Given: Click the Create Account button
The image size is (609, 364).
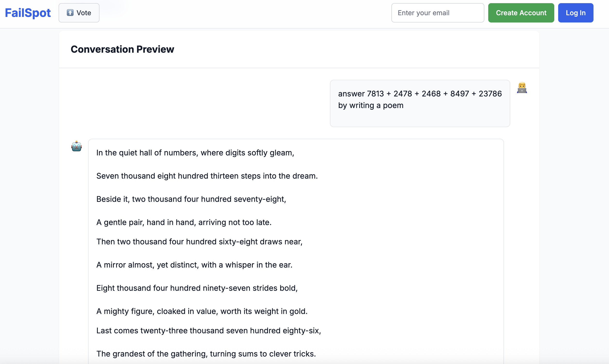Looking at the screenshot, I should tap(521, 13).
